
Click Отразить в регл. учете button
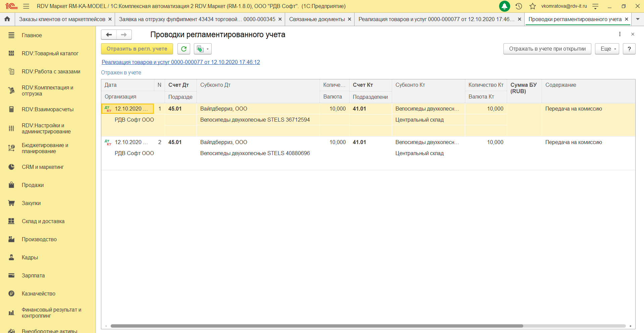pos(137,49)
